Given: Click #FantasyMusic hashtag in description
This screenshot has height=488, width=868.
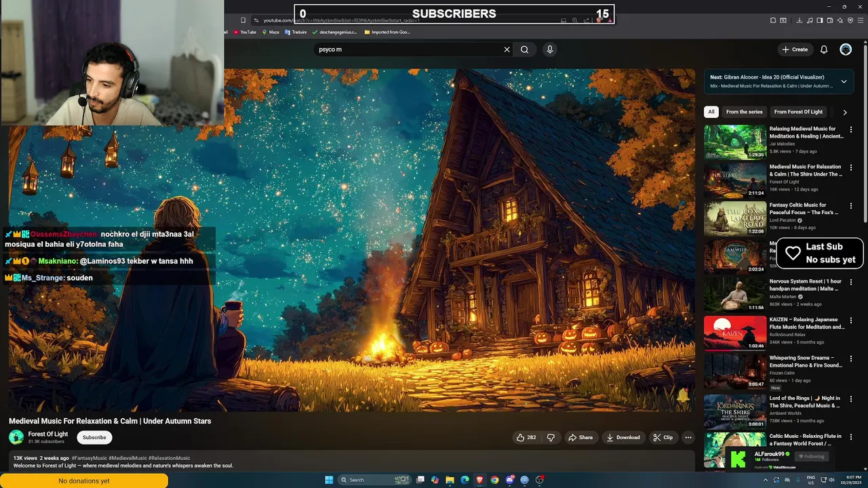Looking at the screenshot, I should [x=90, y=458].
